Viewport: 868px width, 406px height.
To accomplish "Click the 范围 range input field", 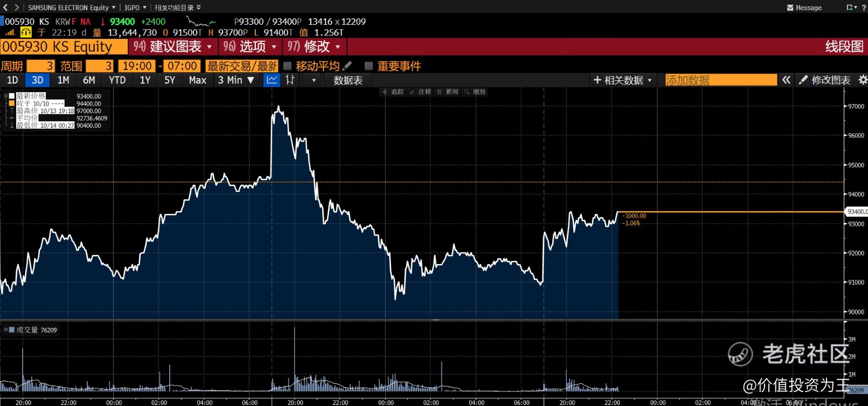I will 100,66.
